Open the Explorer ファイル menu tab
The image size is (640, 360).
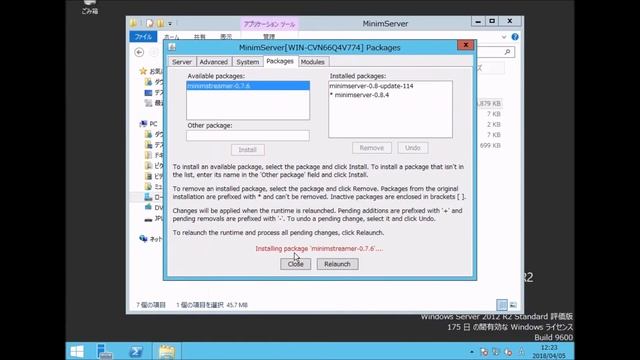143,37
